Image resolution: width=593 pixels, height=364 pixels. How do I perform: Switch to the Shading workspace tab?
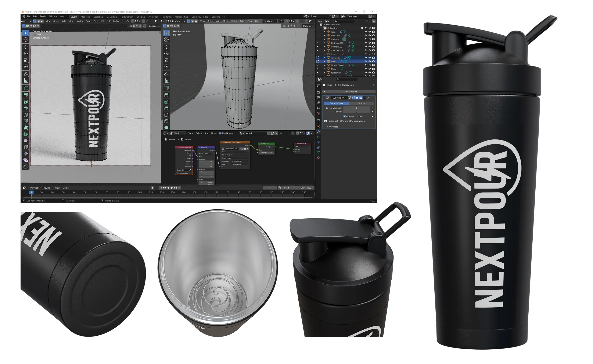click(x=141, y=17)
